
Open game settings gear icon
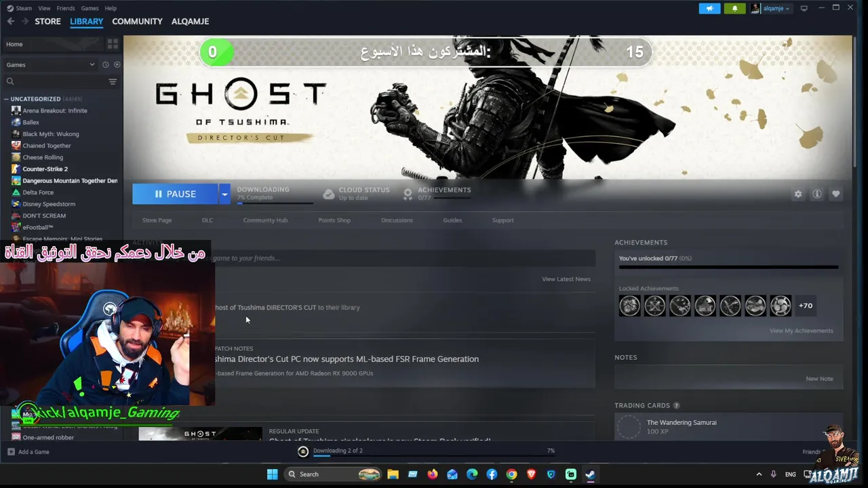pyautogui.click(x=798, y=194)
